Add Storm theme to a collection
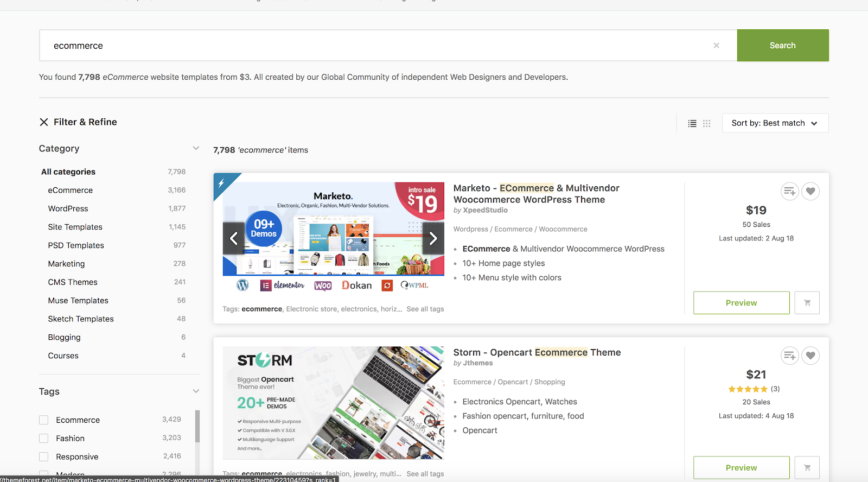Image resolution: width=868 pixels, height=482 pixels. pyautogui.click(x=790, y=356)
